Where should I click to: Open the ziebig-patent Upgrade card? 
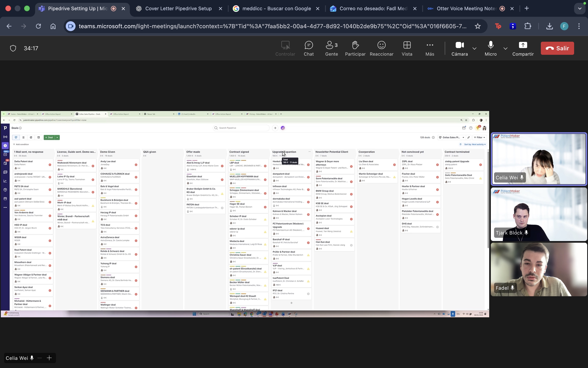(464, 165)
